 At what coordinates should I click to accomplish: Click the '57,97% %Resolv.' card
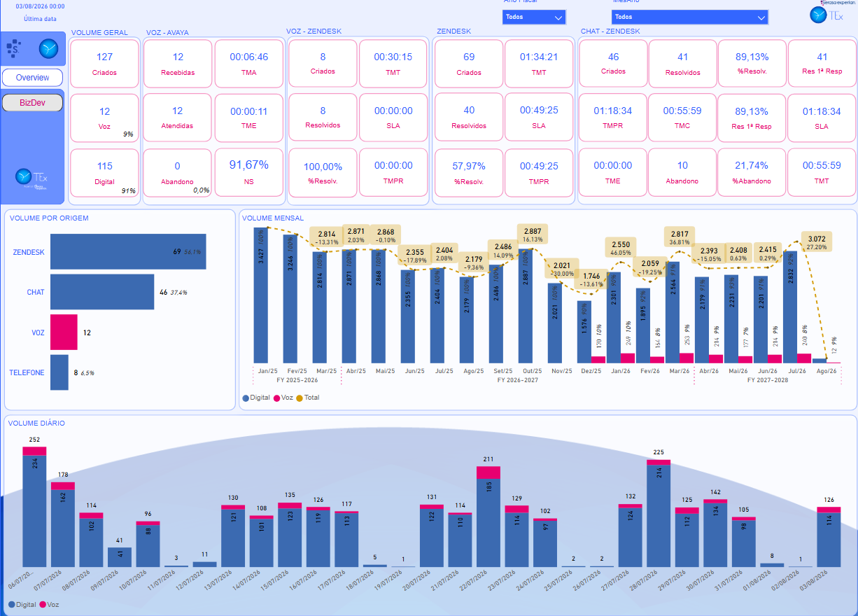[469, 173]
